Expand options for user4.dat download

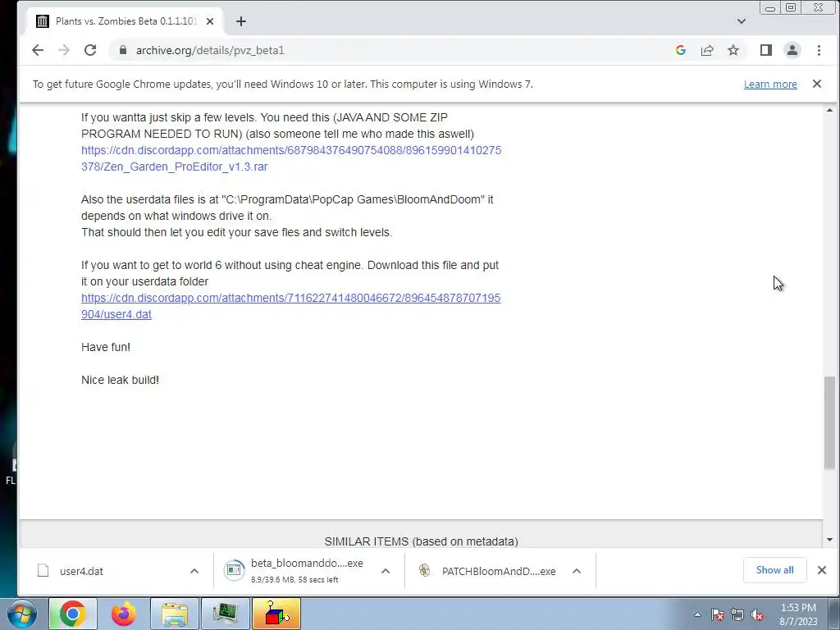(x=194, y=571)
